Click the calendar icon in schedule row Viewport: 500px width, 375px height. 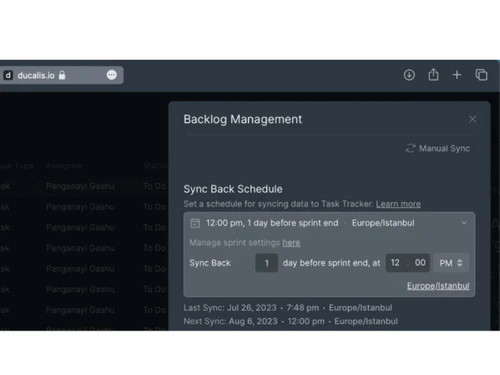coord(195,223)
